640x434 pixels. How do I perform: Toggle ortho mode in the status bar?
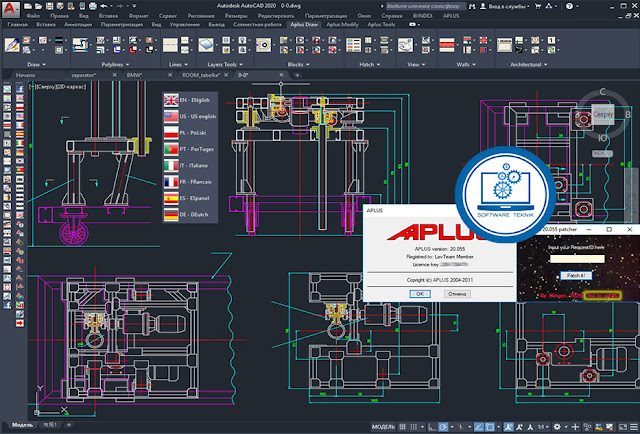tap(432, 427)
